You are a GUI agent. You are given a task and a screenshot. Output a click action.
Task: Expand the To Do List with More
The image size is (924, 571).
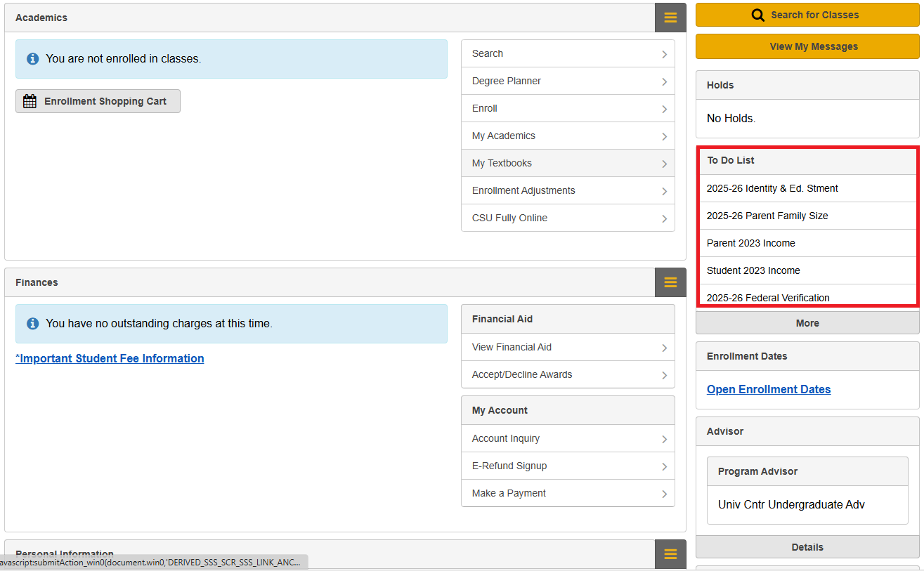coord(807,323)
